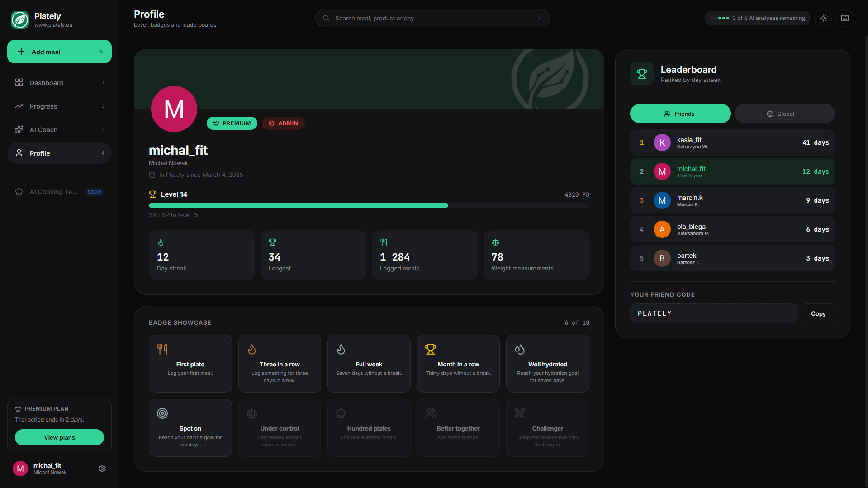The image size is (868, 488).
Task: Click the AI analyses remaining indicator
Action: [x=758, y=18]
